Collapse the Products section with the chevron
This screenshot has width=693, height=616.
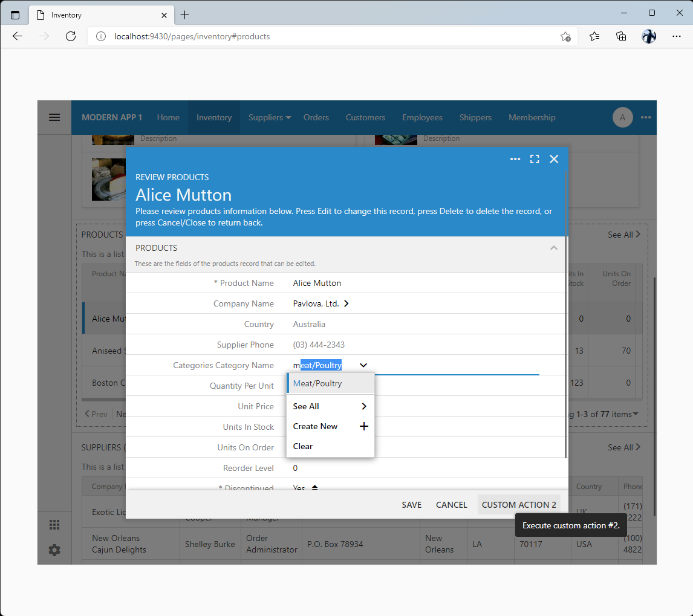(x=553, y=248)
